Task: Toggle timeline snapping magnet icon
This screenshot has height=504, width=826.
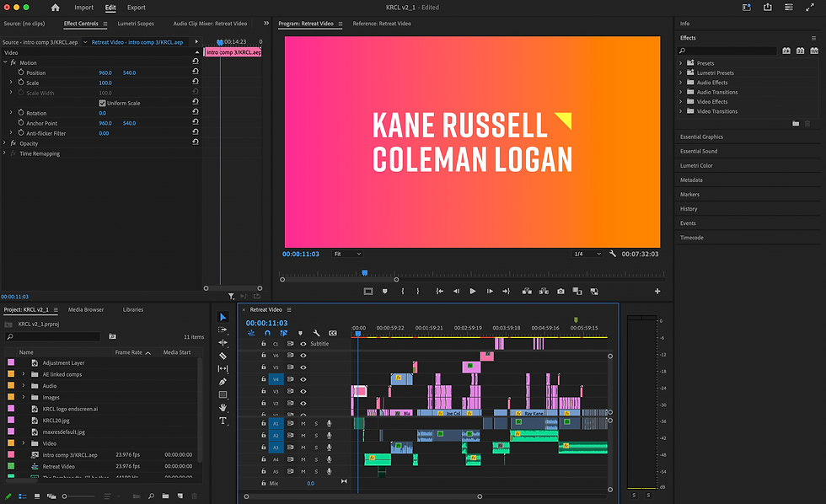Action: (x=267, y=333)
